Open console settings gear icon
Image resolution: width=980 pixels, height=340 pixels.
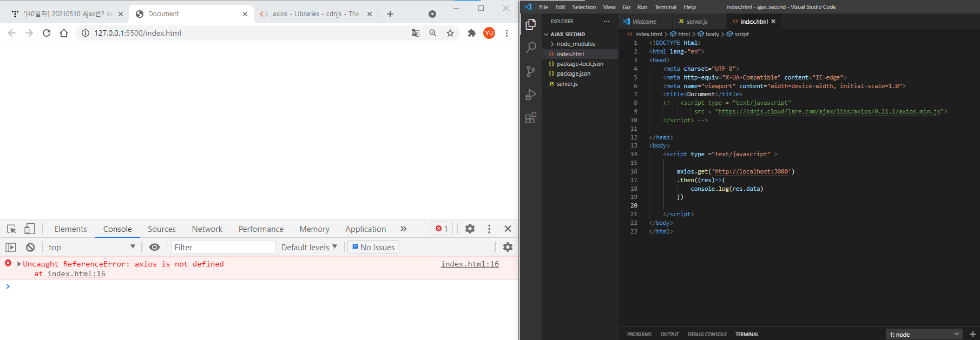click(508, 247)
